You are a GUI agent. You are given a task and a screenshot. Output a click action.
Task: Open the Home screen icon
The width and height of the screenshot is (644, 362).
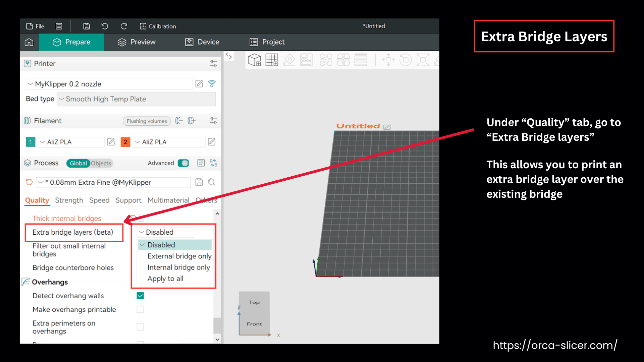click(x=29, y=42)
